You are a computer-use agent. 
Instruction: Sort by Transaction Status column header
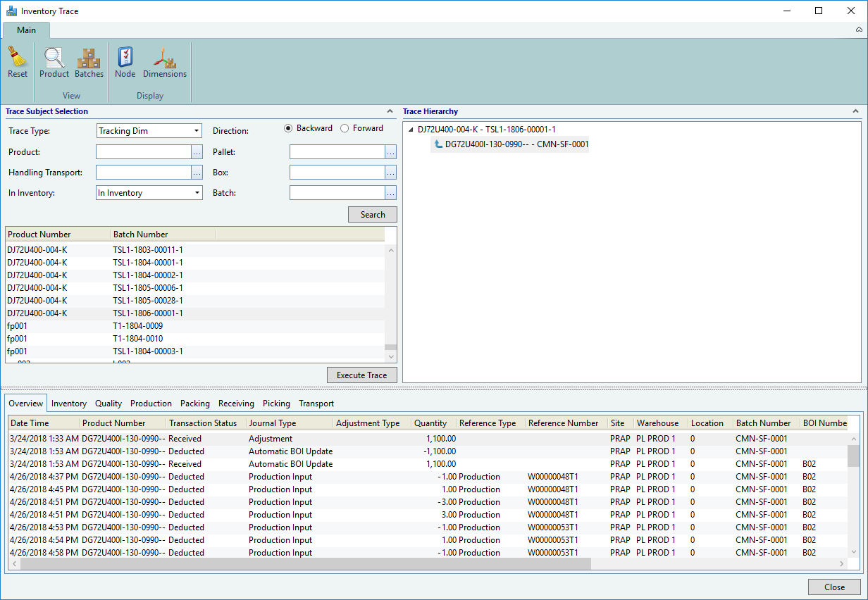tap(206, 423)
